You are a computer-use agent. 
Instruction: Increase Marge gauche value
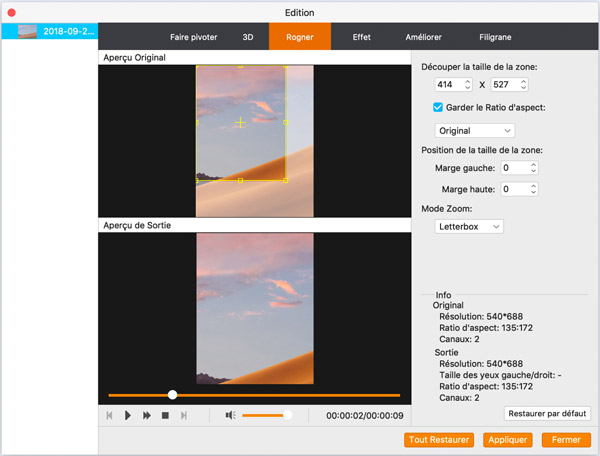pos(533,165)
